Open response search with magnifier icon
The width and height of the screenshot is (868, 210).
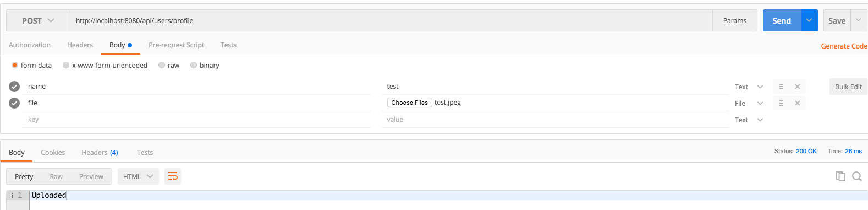(857, 176)
